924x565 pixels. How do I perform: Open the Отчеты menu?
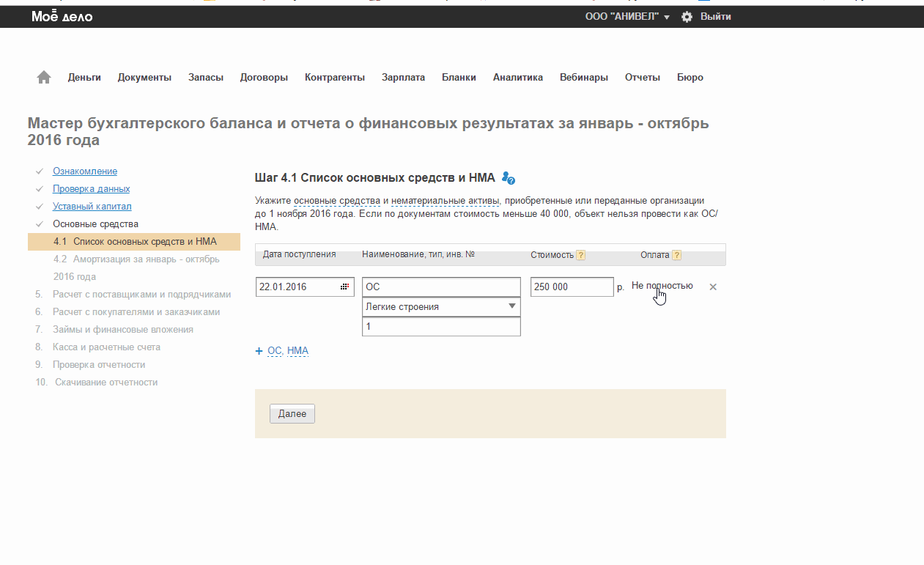[643, 77]
